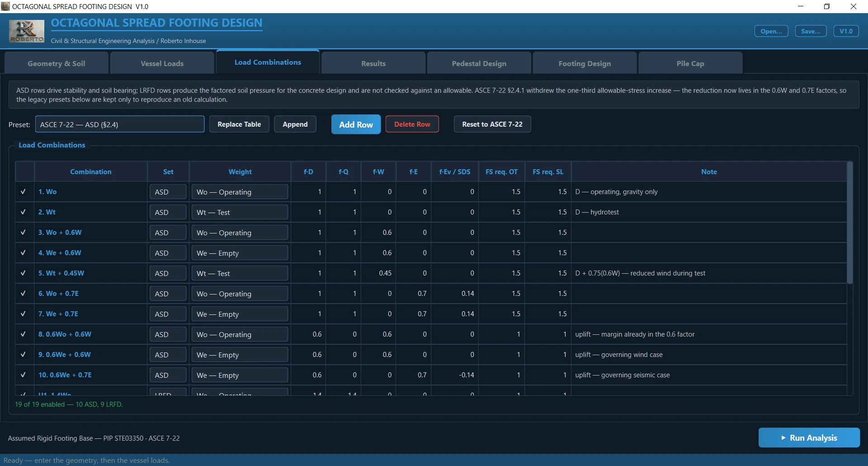Add a new row with Add Row

click(356, 124)
